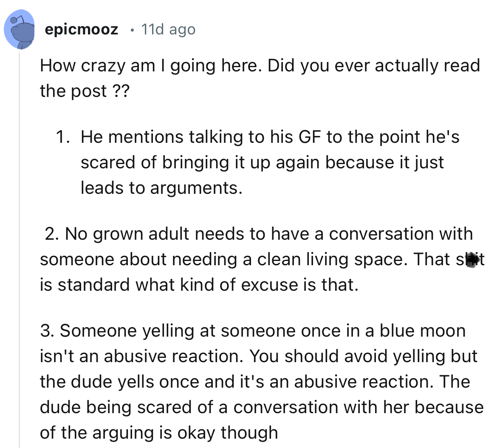Click the comment header row
494x448 pixels.
[106, 29]
